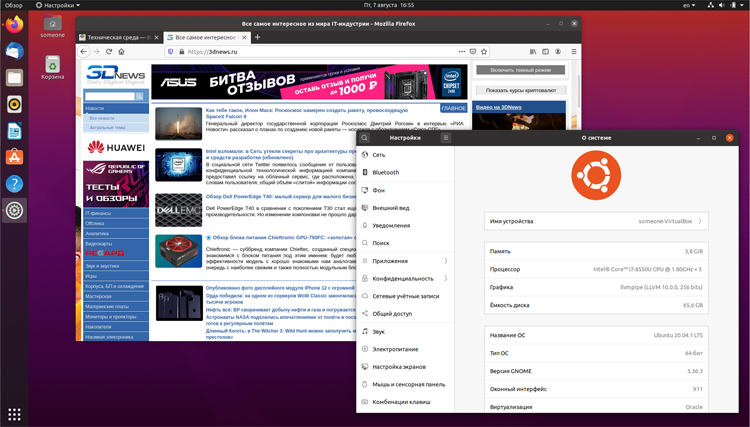Select Мышь и сенсорная панель item

(405, 384)
